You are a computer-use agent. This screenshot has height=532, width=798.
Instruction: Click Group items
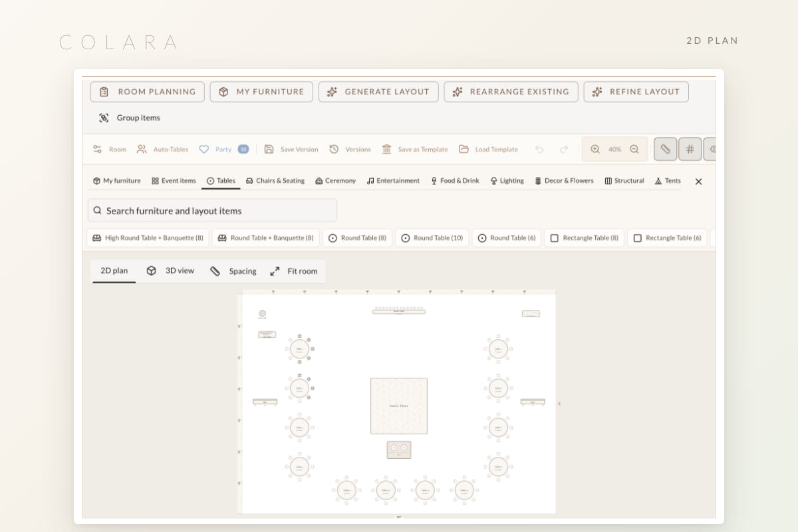click(x=130, y=118)
